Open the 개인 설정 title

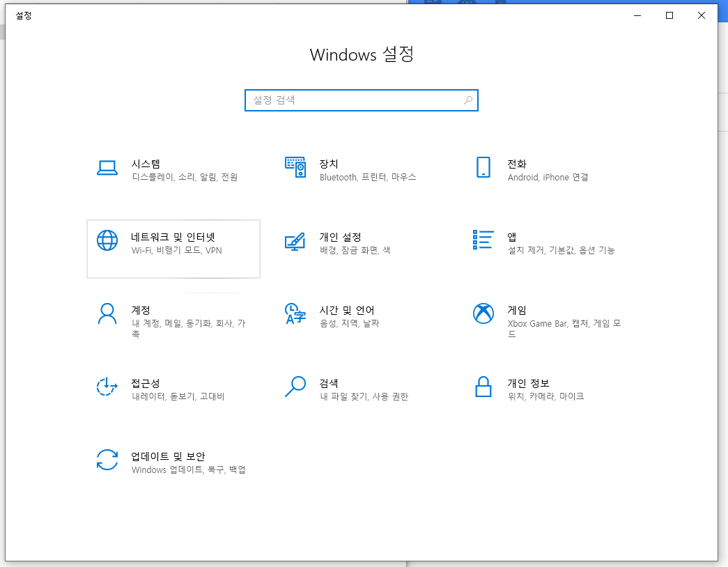coord(341,238)
